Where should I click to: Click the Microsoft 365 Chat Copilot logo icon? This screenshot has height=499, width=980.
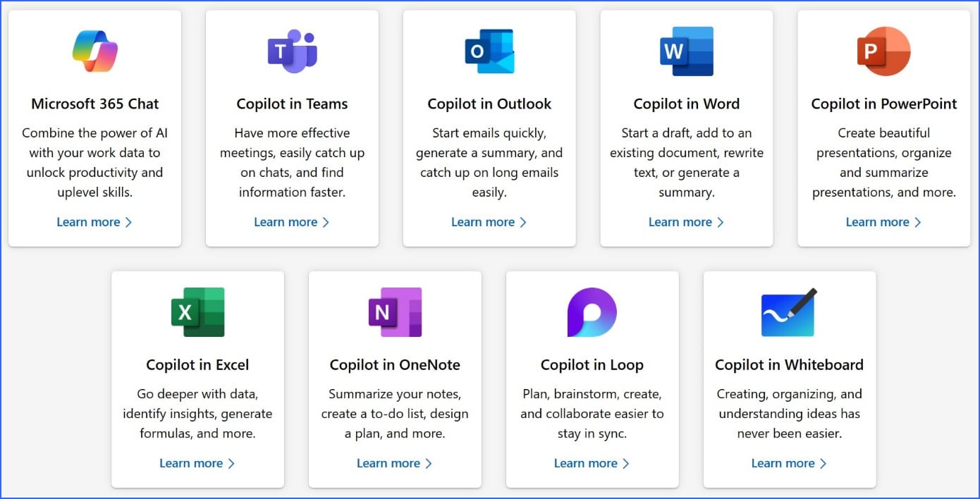[x=95, y=48]
